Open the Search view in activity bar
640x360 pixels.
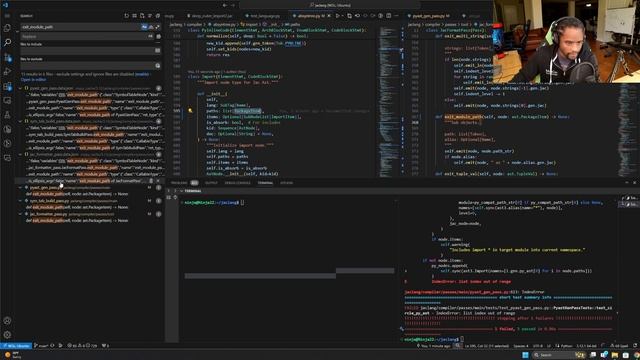pyautogui.click(x=7, y=42)
